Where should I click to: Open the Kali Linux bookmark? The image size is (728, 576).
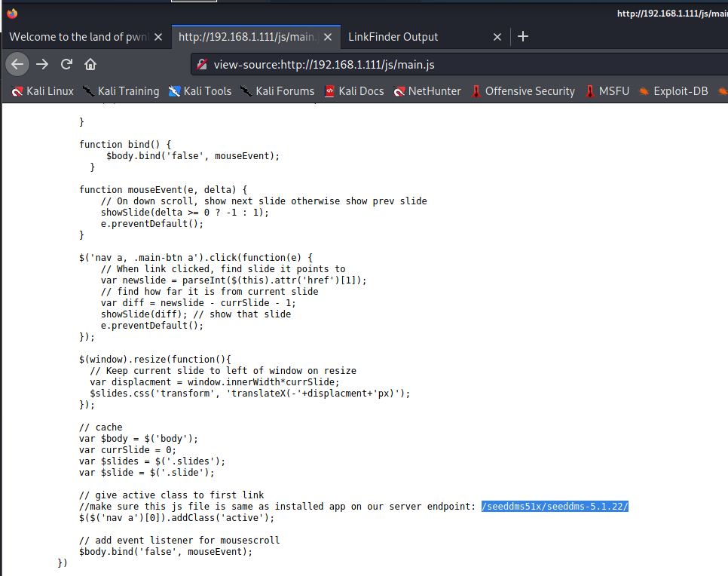[x=42, y=91]
